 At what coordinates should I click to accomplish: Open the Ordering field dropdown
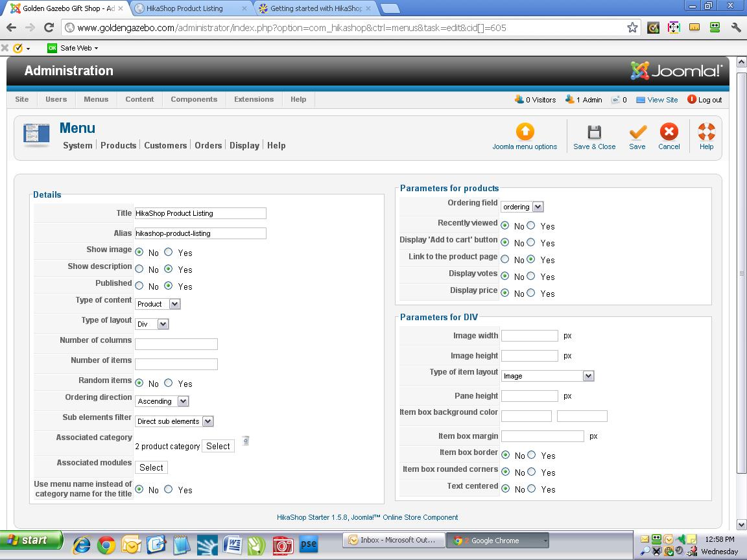pos(522,207)
